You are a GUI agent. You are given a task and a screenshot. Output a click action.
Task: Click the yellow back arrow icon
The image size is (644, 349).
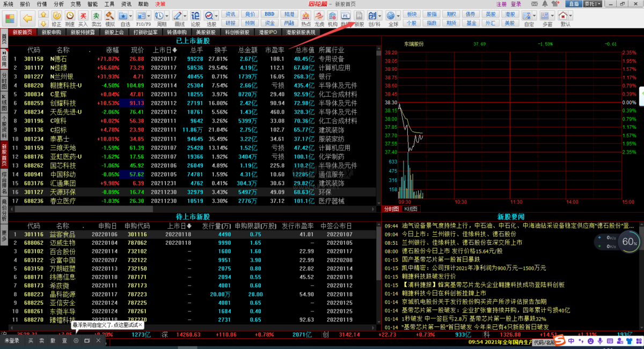(x=28, y=18)
